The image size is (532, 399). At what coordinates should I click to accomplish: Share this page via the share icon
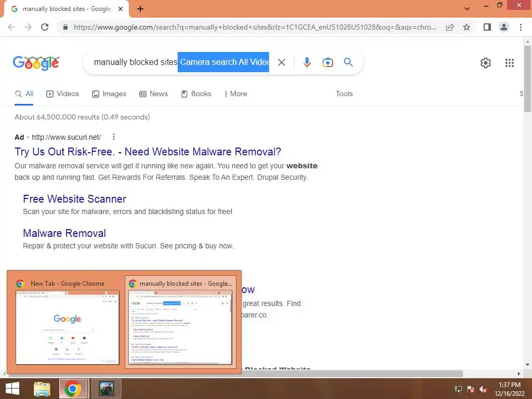click(450, 27)
